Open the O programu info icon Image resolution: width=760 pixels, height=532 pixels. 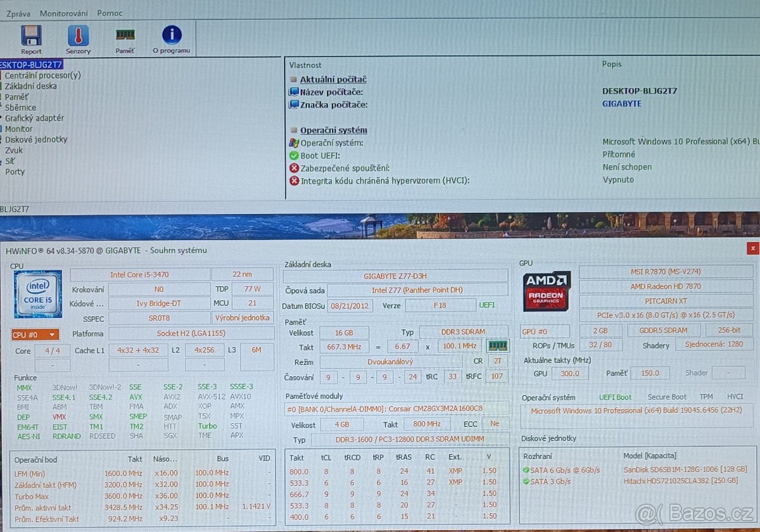tap(172, 37)
